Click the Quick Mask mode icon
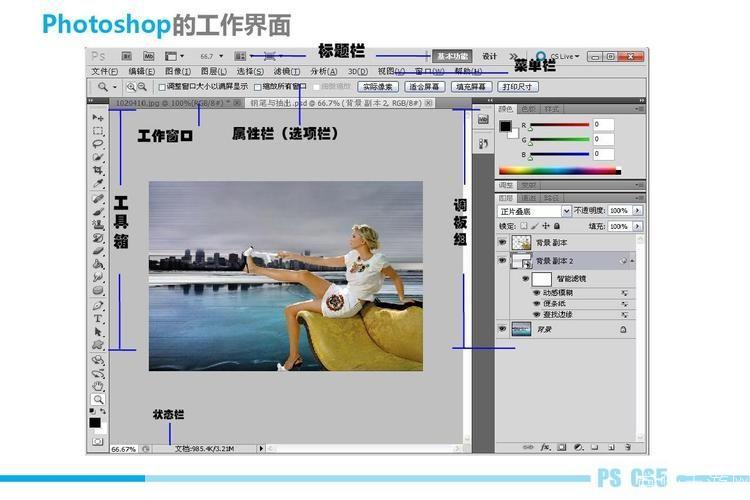The width and height of the screenshot is (750, 500). [x=98, y=442]
